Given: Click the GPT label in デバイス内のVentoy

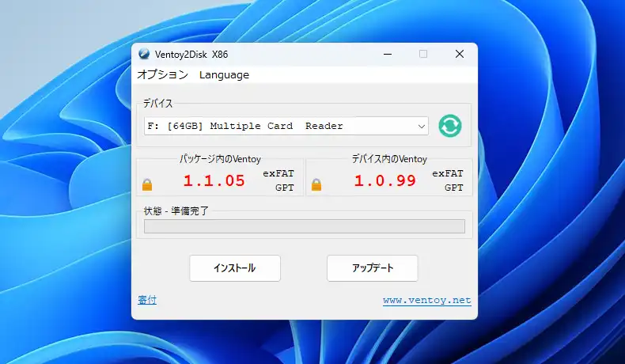Looking at the screenshot, I should pyautogui.click(x=454, y=188).
